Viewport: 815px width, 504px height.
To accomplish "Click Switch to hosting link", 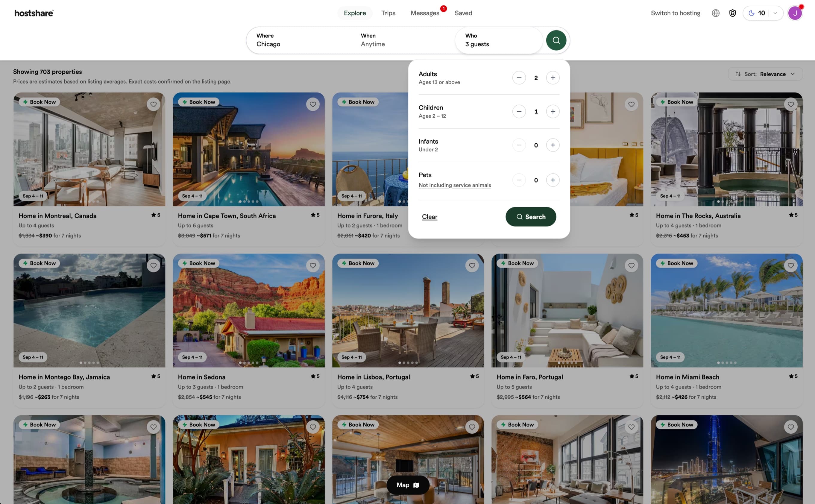I will pos(675,13).
